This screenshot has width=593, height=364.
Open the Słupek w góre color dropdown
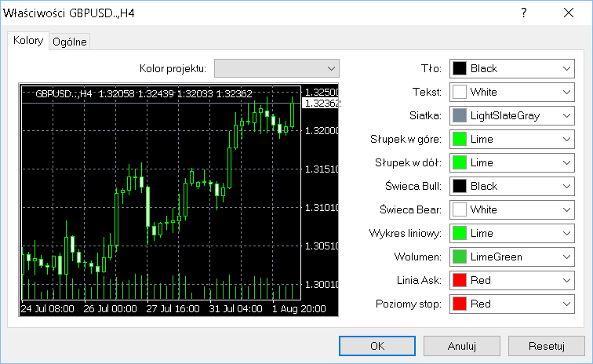512,139
